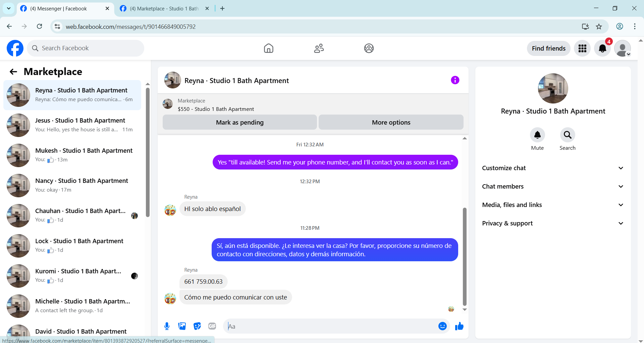The image size is (644, 343).
Task: Click Find friends button
Action: (x=548, y=48)
